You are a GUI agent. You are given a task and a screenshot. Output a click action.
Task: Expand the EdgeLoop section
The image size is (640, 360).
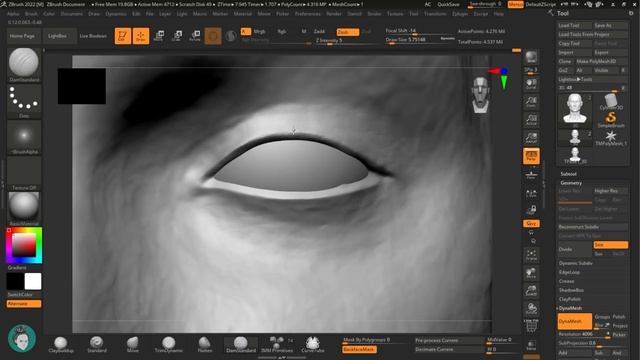click(x=569, y=272)
